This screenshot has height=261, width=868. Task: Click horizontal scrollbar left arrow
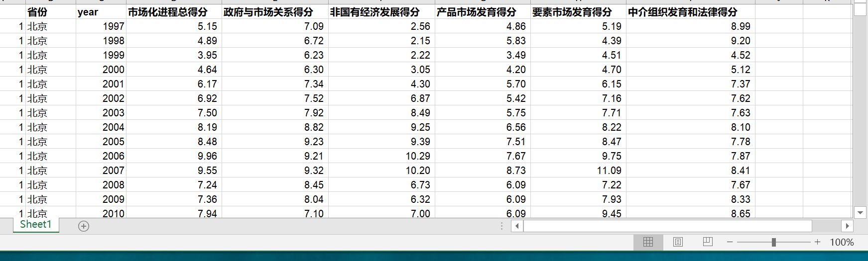tap(517, 226)
